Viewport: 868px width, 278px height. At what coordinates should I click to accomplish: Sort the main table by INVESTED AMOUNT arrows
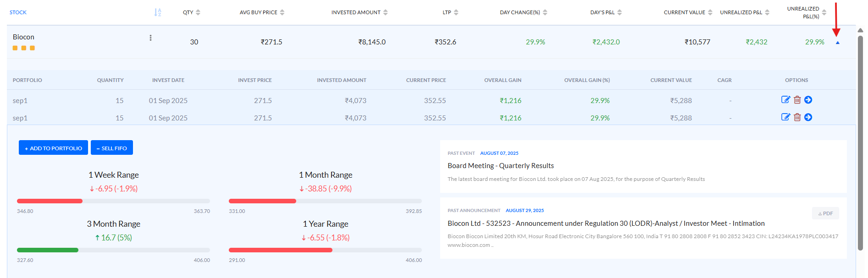click(386, 12)
